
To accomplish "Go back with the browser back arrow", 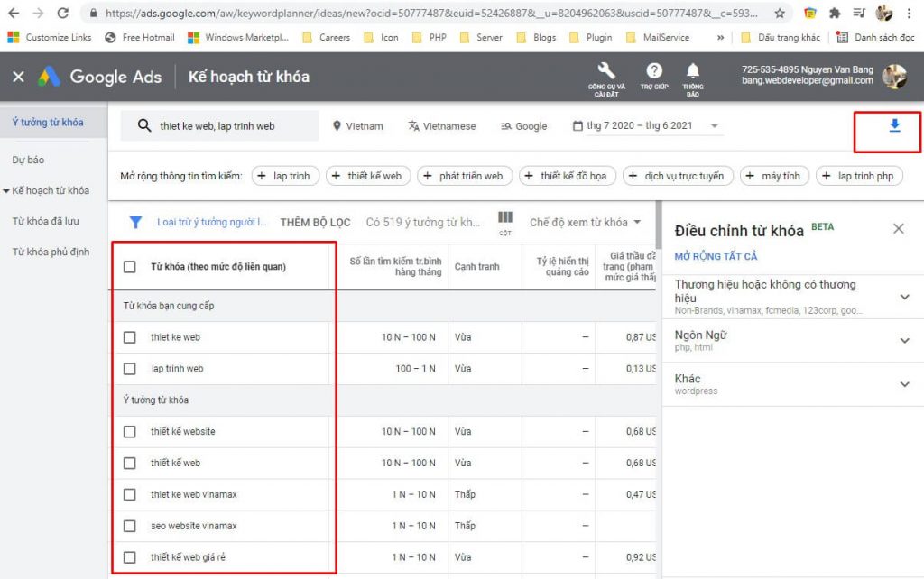I will coord(13,13).
